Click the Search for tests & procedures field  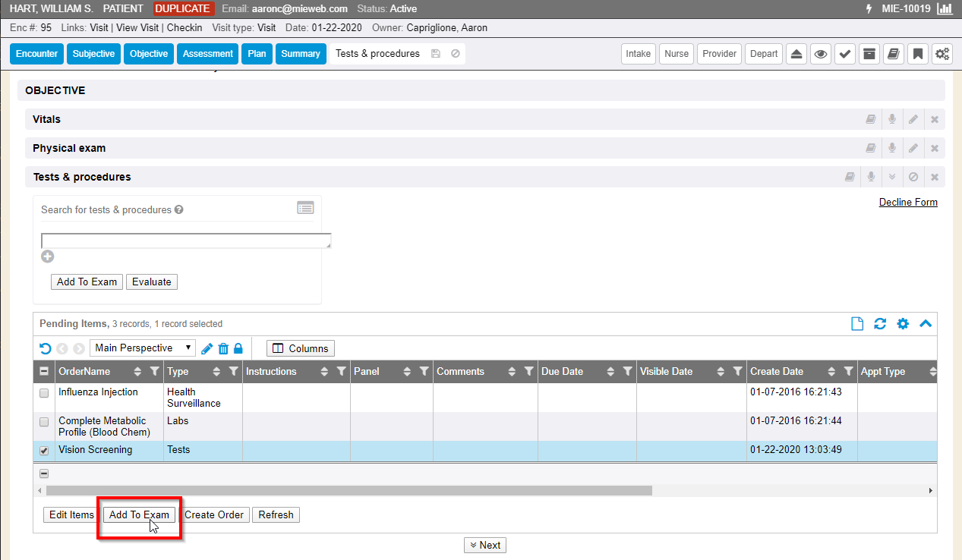pos(185,241)
